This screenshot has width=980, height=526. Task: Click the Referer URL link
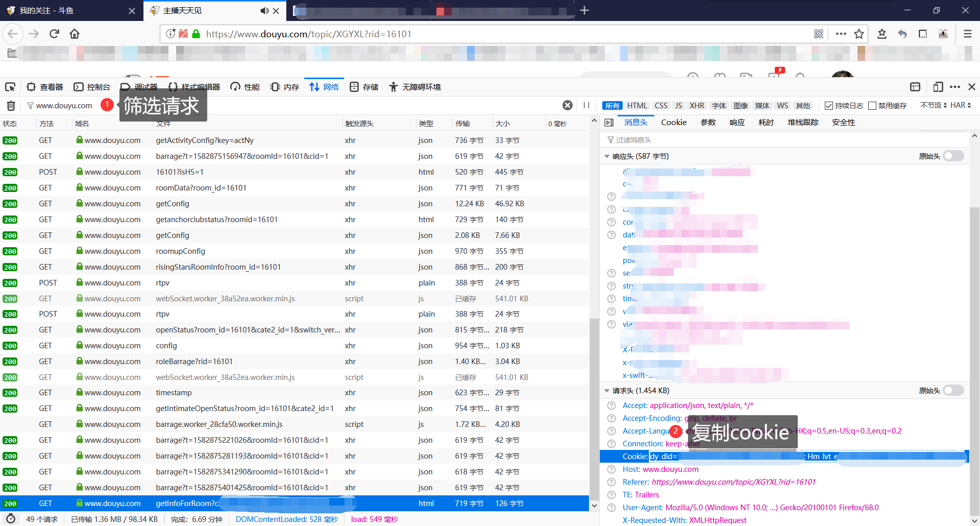(733, 482)
